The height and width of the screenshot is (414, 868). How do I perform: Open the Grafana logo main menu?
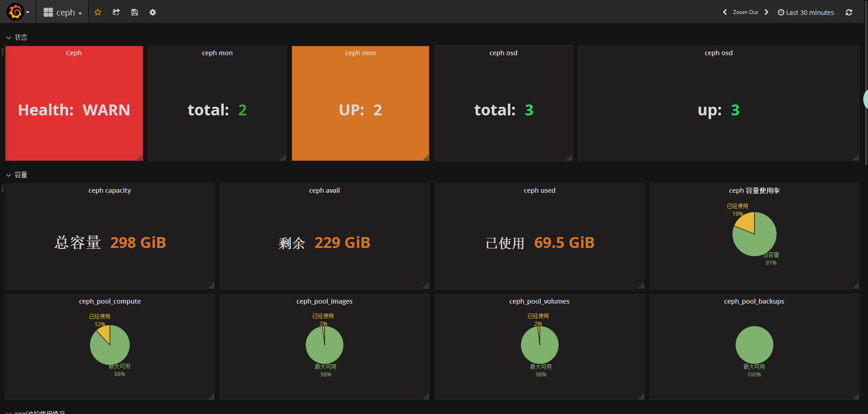[x=15, y=12]
